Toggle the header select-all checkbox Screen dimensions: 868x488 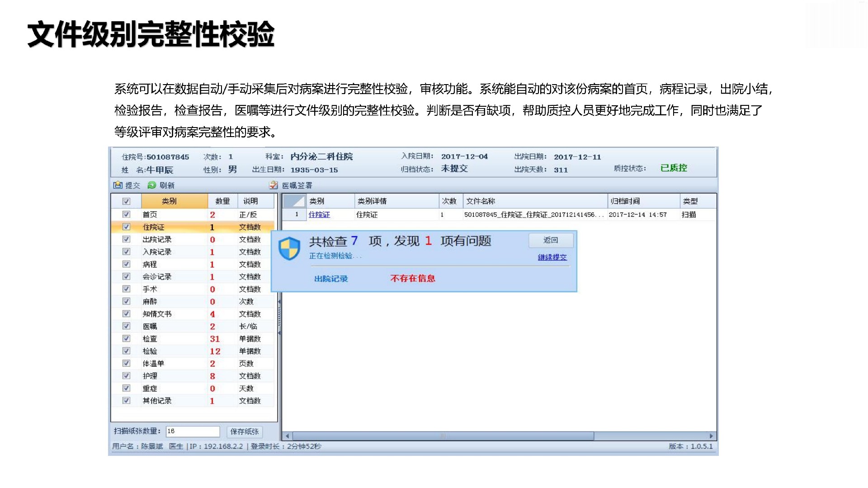(126, 201)
